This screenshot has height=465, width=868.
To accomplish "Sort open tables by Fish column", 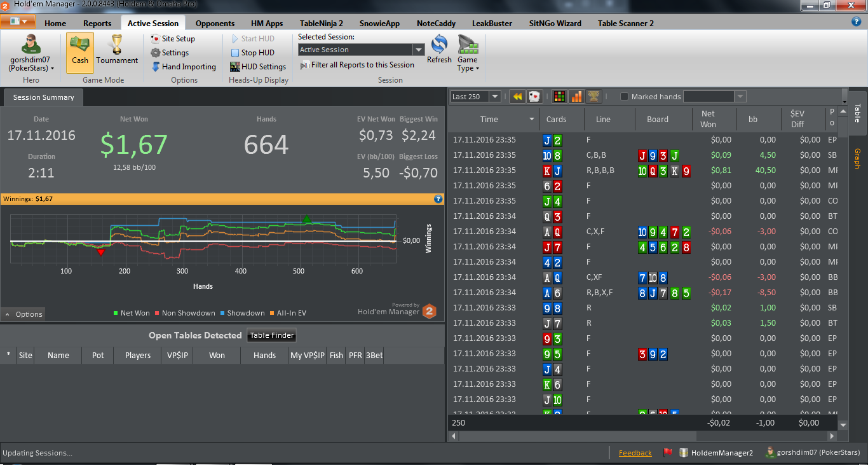I will 336,356.
